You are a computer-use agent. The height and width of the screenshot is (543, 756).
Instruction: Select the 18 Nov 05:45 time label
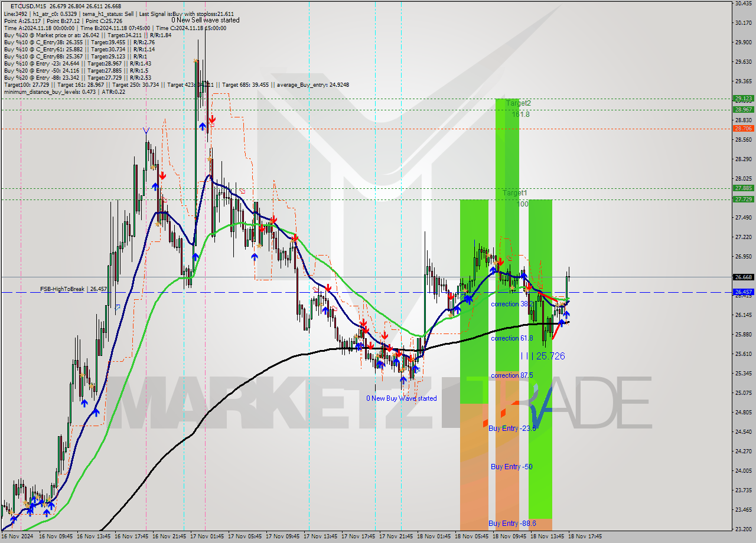pos(471,537)
